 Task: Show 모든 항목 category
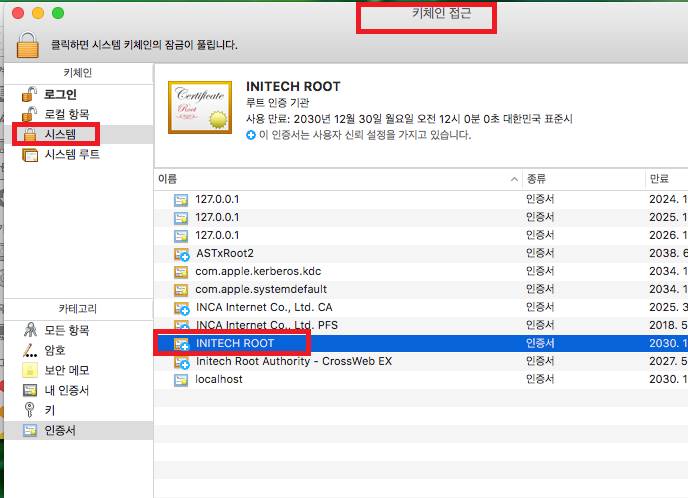(66, 330)
